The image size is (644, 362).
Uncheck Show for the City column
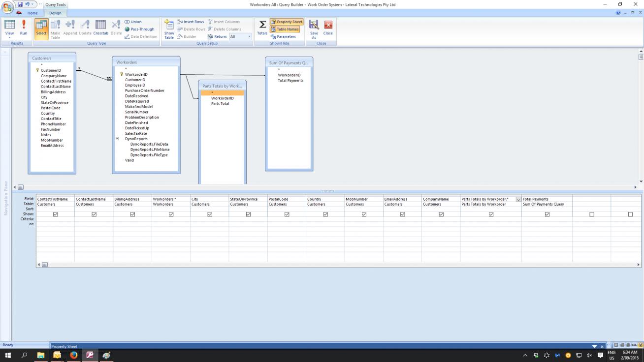(210, 214)
